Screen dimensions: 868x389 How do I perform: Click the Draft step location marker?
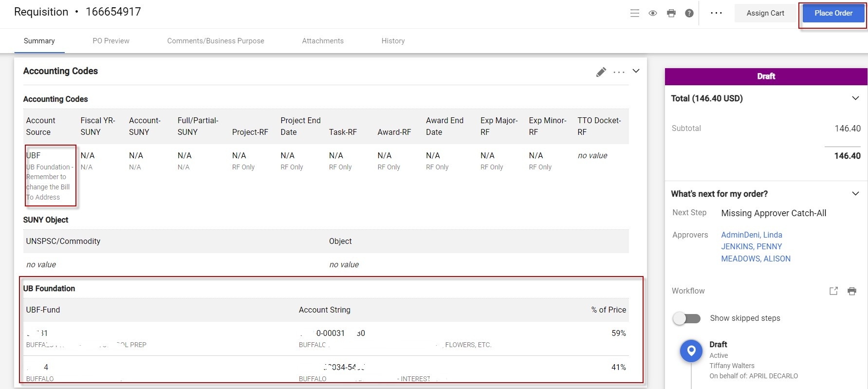click(691, 351)
